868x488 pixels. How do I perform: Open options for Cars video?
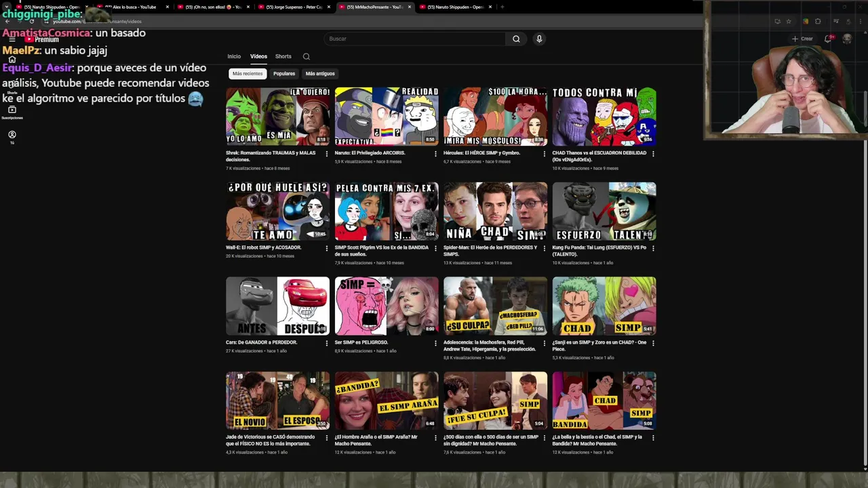(327, 343)
